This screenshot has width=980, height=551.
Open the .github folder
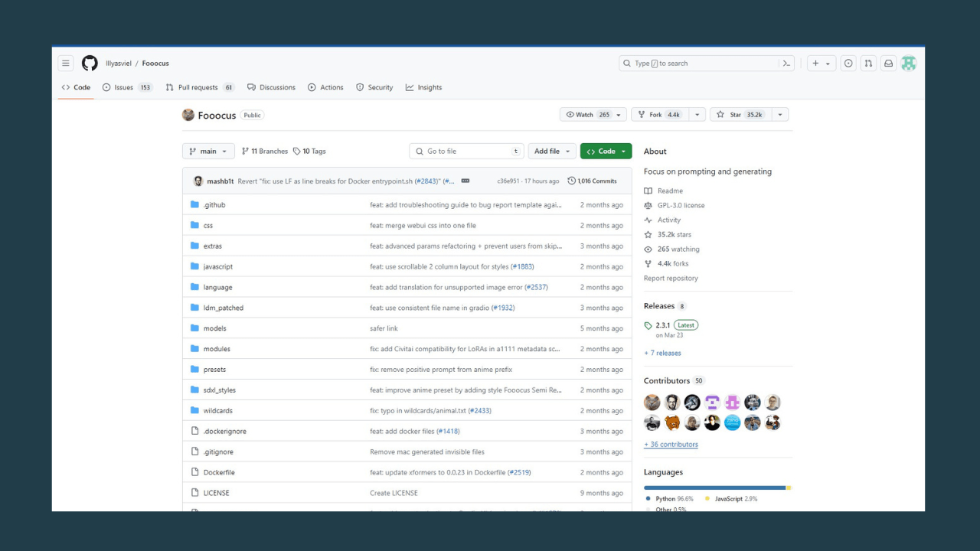[214, 205]
